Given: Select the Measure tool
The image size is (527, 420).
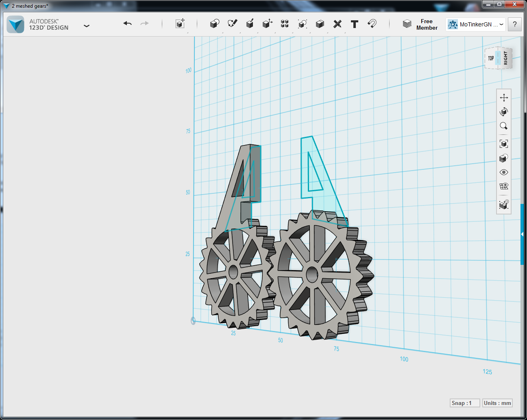Looking at the screenshot, I should [x=337, y=24].
